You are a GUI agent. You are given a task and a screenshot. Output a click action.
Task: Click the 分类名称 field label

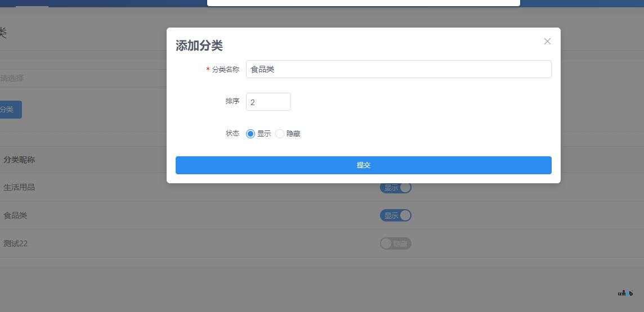pyautogui.click(x=225, y=70)
